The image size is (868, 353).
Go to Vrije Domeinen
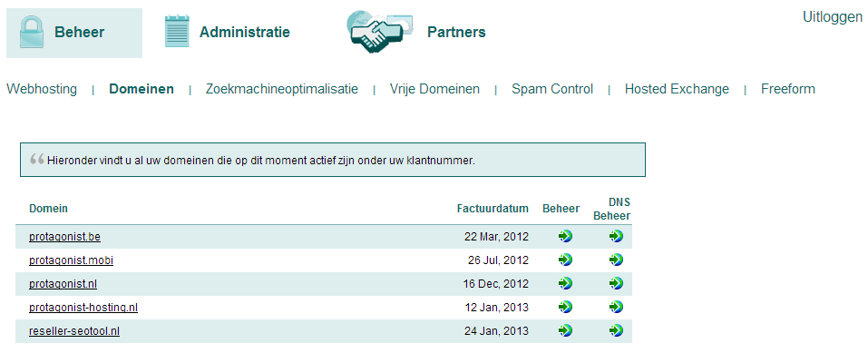(434, 89)
